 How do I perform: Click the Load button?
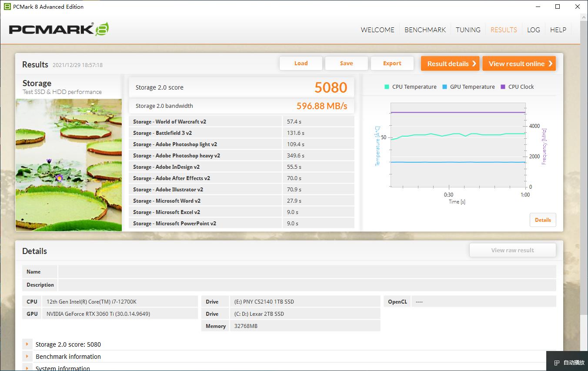pyautogui.click(x=301, y=64)
